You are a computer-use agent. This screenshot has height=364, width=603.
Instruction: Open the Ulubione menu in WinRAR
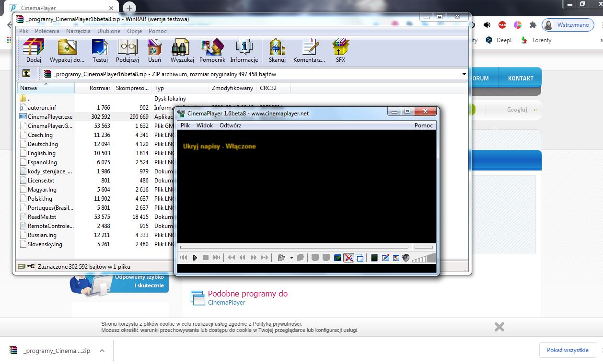[109, 31]
